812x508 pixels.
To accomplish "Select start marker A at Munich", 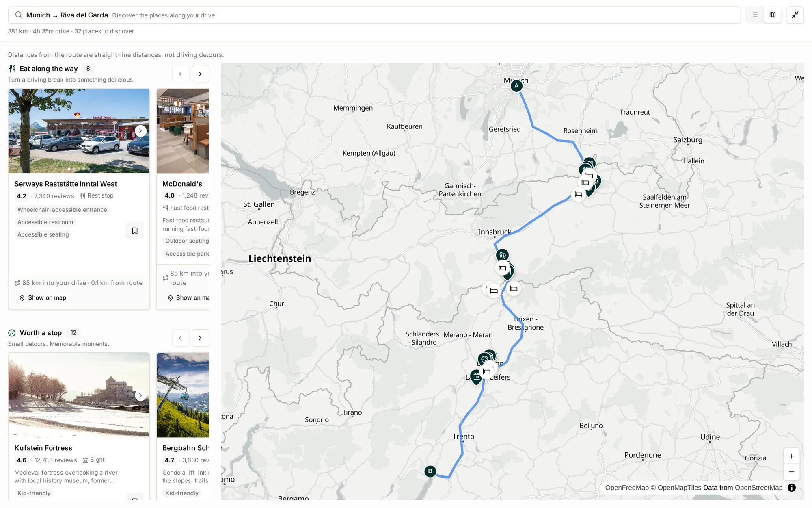I will click(516, 86).
